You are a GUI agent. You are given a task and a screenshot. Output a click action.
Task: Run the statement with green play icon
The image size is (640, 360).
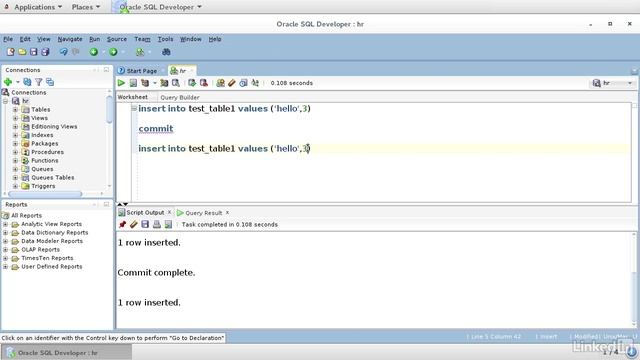pyautogui.click(x=122, y=83)
